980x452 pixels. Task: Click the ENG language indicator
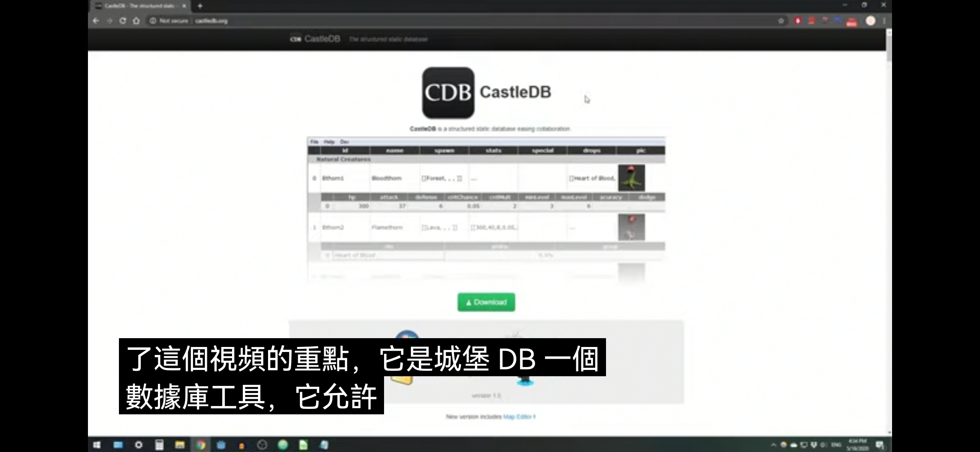click(836, 445)
